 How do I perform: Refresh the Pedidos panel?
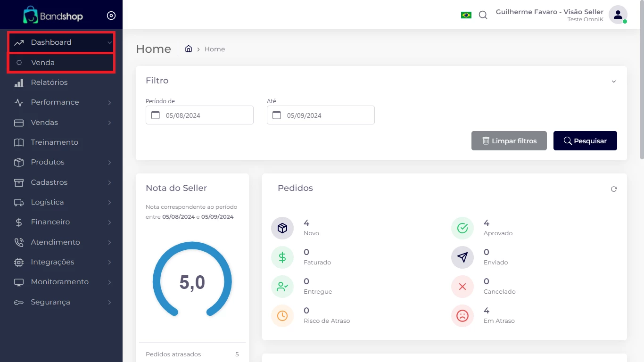pyautogui.click(x=614, y=189)
